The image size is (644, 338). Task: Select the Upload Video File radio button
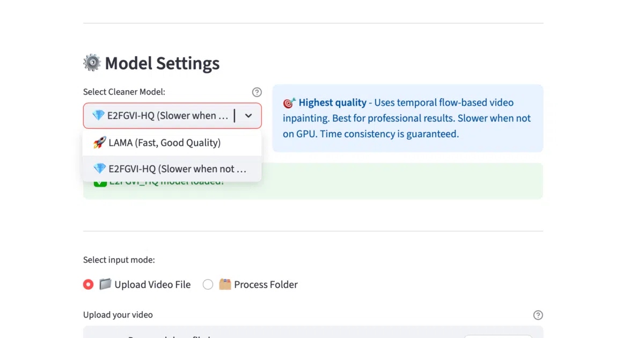88,284
